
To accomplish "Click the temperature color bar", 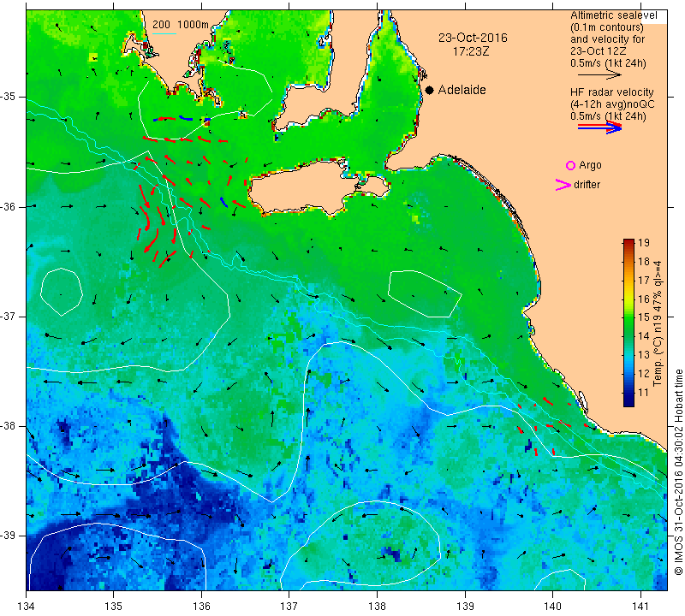I will (x=628, y=323).
